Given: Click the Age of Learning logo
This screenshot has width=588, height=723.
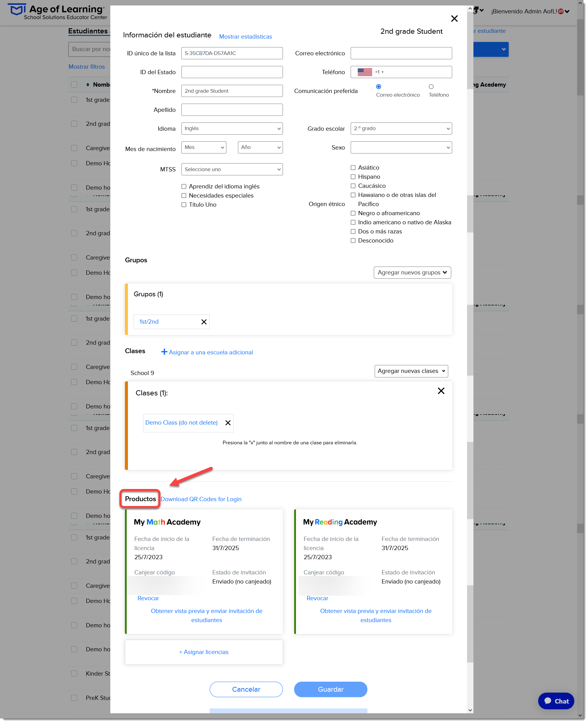Looking at the screenshot, I should 57,12.
